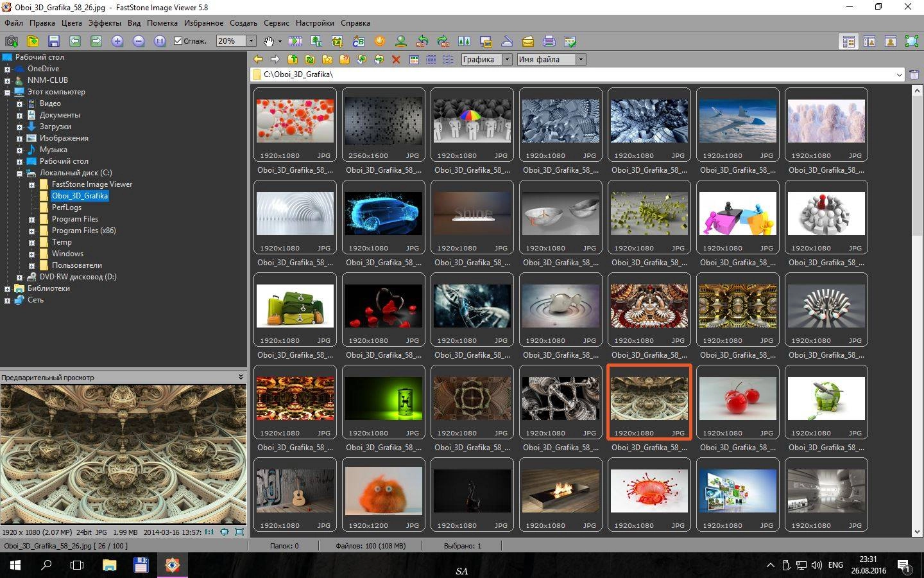
Task: Select the Загрузки folder in tree
Action: [55, 127]
